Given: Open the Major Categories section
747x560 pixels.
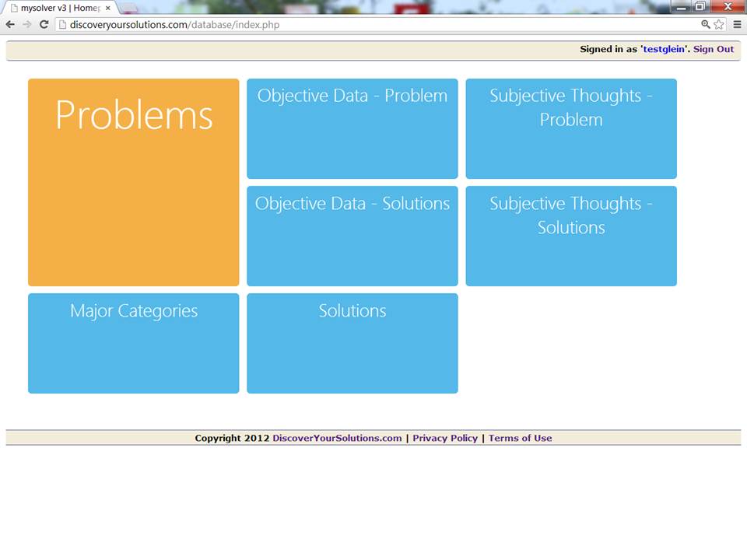Looking at the screenshot, I should tap(133, 343).
